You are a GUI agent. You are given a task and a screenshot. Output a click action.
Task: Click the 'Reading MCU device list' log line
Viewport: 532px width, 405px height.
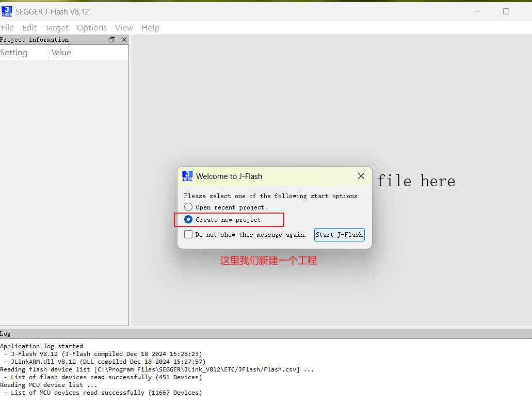click(49, 385)
